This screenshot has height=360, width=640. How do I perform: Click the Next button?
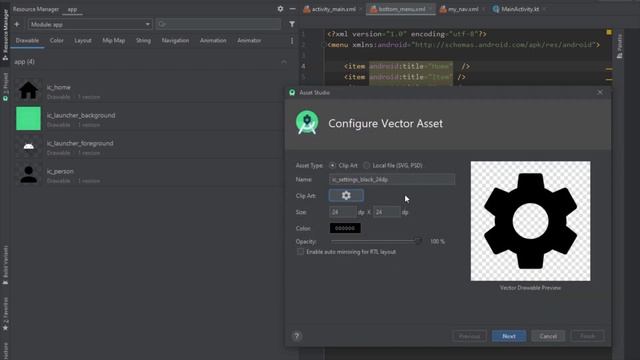coord(509,336)
